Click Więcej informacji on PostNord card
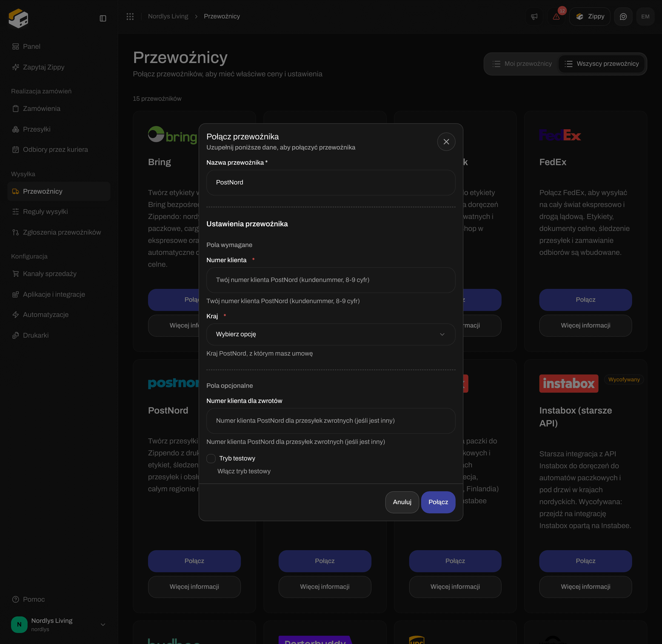 194,587
